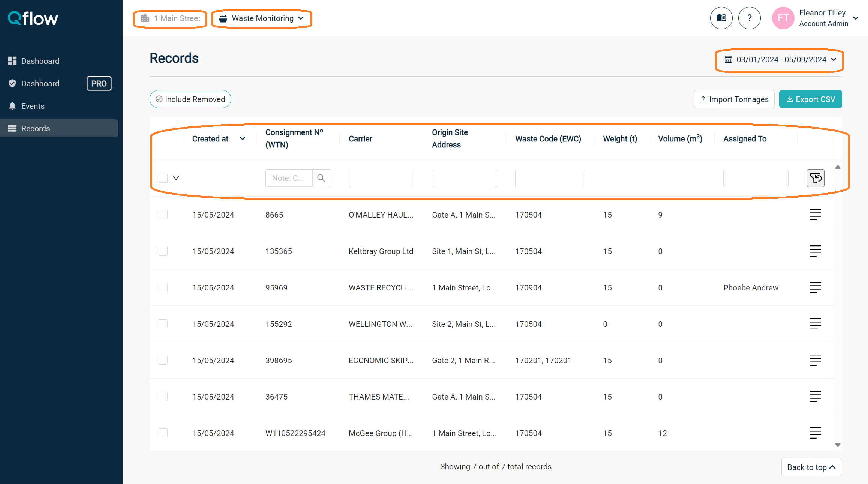Open the help question mark icon

click(749, 18)
